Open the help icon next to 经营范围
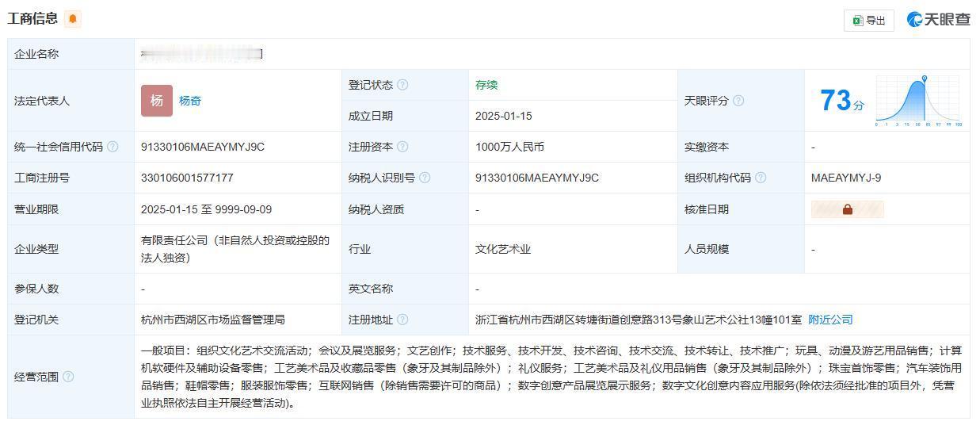This screenshot has width=980, height=429. click(x=68, y=377)
